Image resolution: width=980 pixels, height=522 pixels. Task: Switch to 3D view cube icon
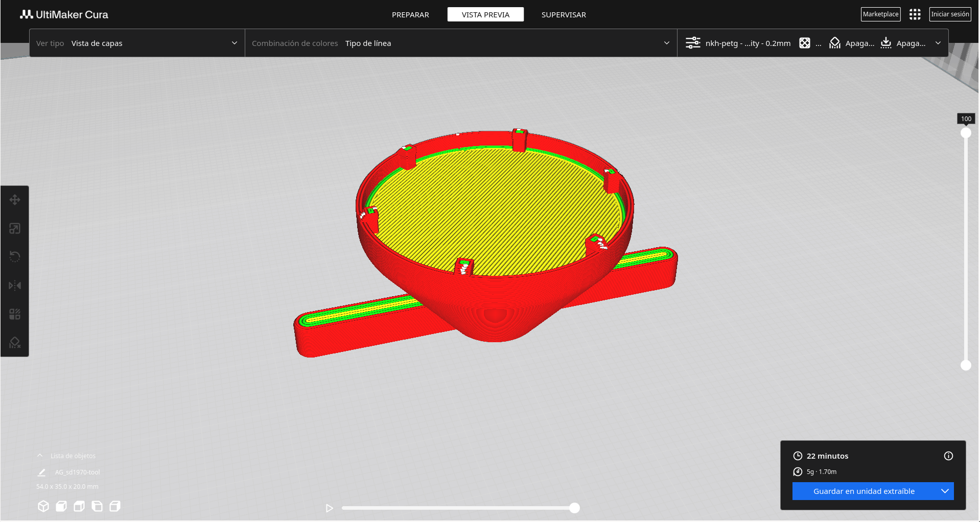pos(43,506)
